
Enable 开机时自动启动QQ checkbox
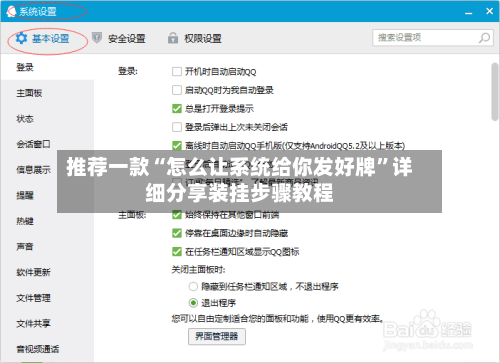(x=177, y=72)
